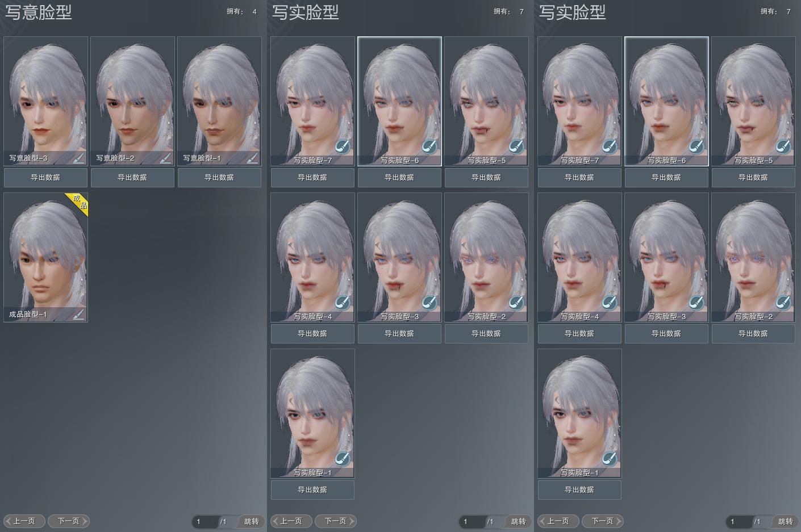This screenshot has height=532, width=801.
Task: Go to 下一页 in the 写意脸型 panel
Action: coord(69,521)
